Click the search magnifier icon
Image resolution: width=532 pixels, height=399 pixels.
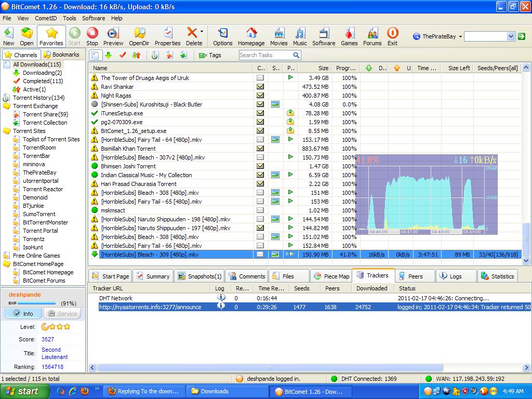pyautogui.click(x=296, y=55)
